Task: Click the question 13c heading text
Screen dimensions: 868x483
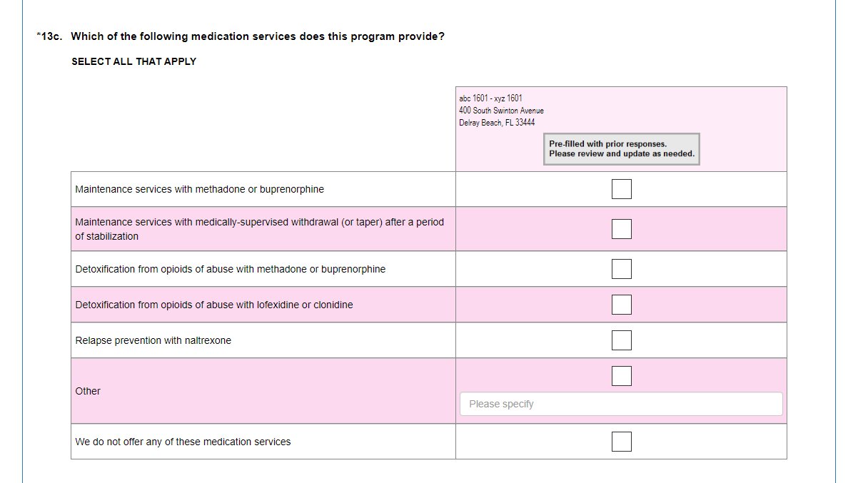Action: click(x=257, y=36)
